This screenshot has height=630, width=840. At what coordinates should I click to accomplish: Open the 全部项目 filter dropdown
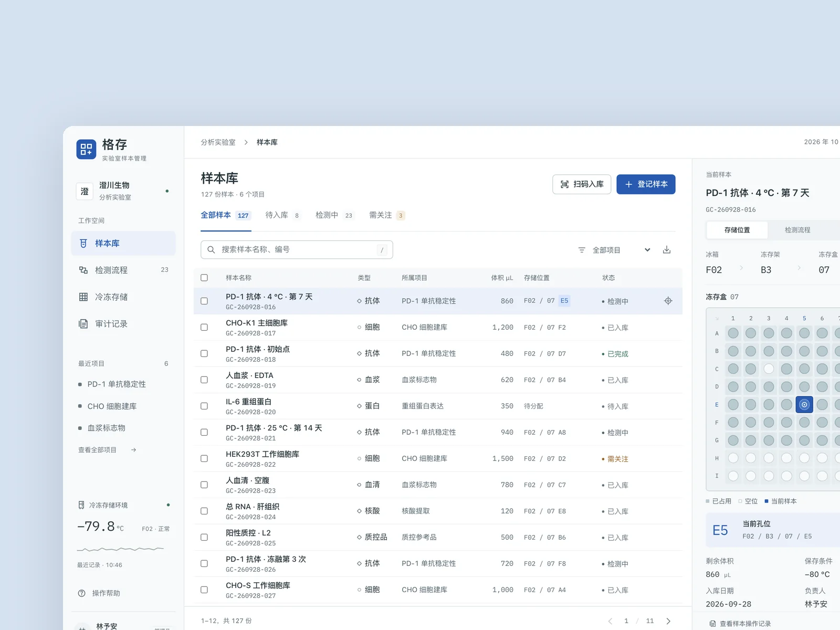point(615,250)
